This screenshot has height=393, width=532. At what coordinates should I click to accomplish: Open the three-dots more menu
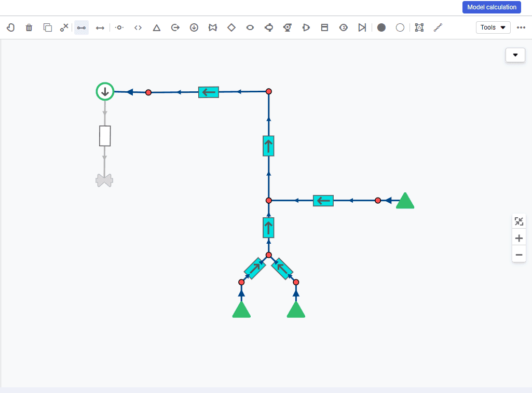pos(521,27)
